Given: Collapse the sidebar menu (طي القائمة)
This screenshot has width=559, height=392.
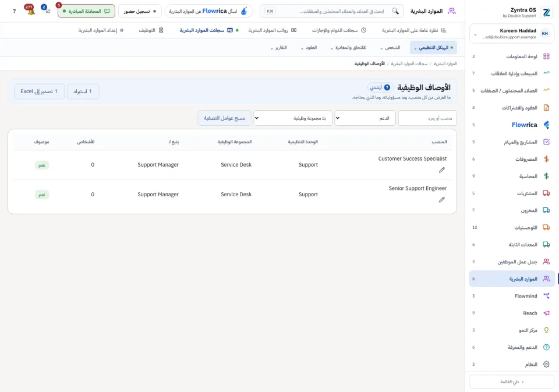Looking at the screenshot, I should click(x=512, y=382).
